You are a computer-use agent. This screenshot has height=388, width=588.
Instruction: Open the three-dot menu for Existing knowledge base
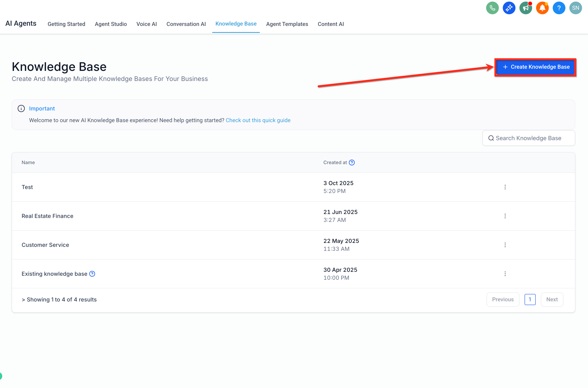pyautogui.click(x=505, y=274)
